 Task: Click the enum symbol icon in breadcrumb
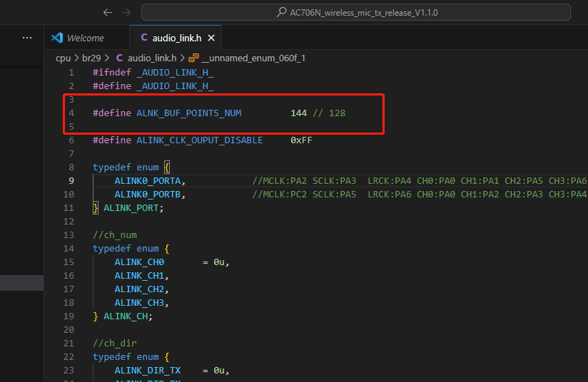(x=193, y=58)
